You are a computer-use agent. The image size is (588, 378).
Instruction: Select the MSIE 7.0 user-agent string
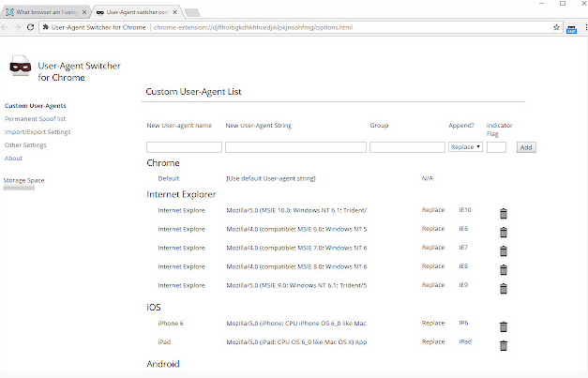click(x=296, y=248)
